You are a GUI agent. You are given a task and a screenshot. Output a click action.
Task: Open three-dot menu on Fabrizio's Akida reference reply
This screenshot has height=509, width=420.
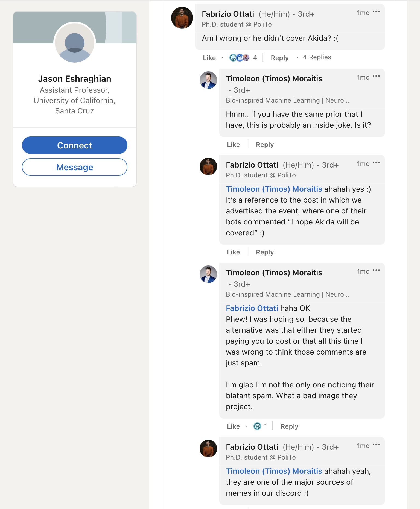376,163
